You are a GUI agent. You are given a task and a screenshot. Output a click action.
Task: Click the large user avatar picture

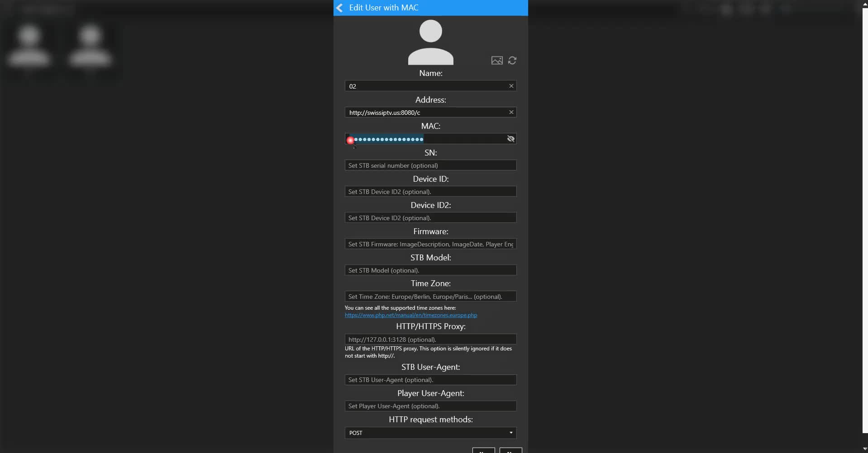click(x=430, y=42)
